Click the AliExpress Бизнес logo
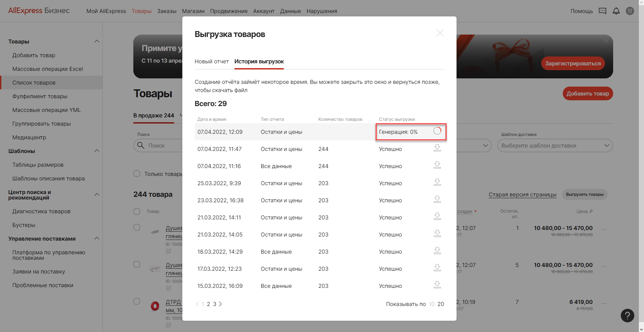The width and height of the screenshot is (644, 332). [39, 11]
